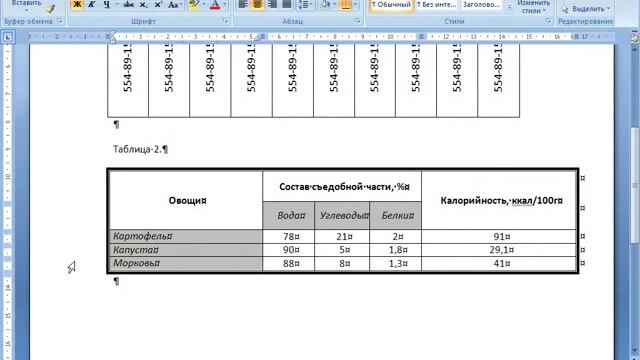This screenshot has width=640, height=360.
Task: Click the Таблица 2. caption text
Action: (x=137, y=149)
